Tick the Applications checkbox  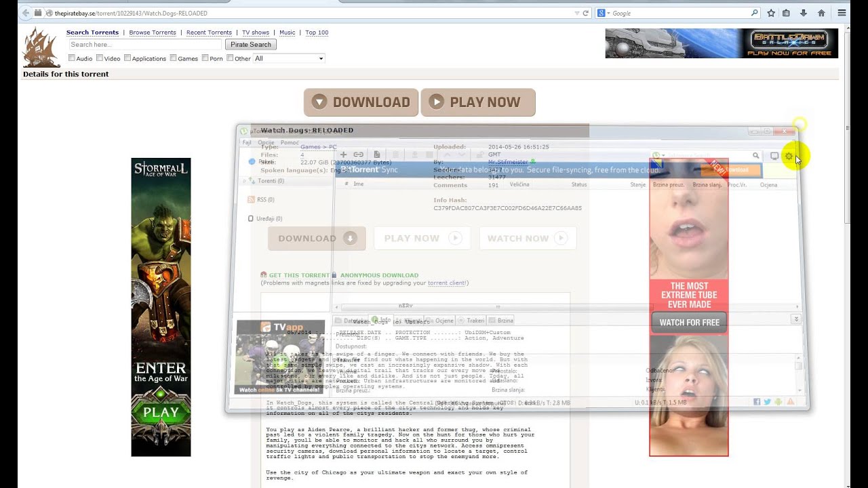pyautogui.click(x=127, y=58)
